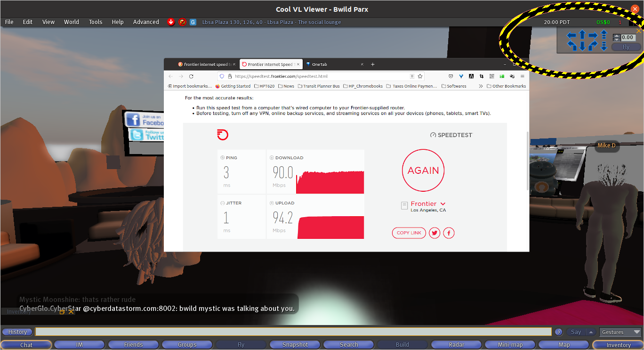Viewport: 644px width, 350px height.
Task: Share speed test result on Facebook
Action: (x=449, y=233)
